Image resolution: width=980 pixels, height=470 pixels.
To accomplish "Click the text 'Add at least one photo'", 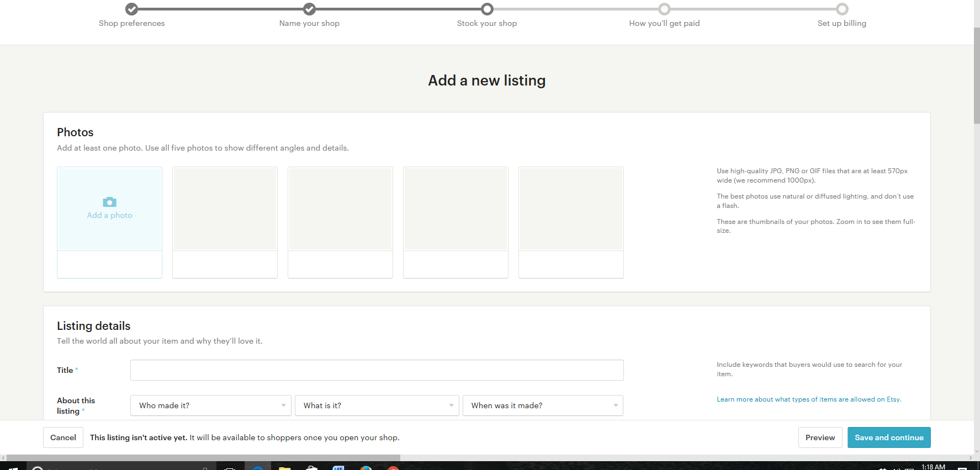I will [99, 148].
